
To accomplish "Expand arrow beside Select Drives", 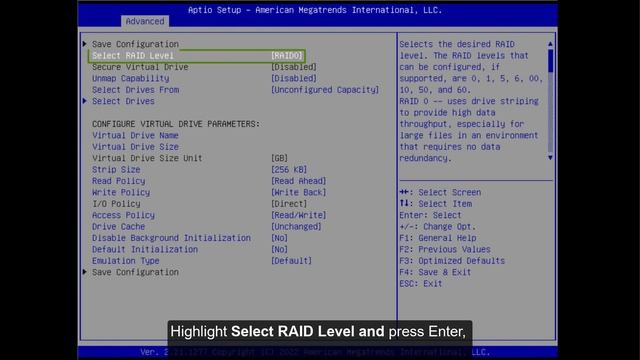I will pos(84,101).
